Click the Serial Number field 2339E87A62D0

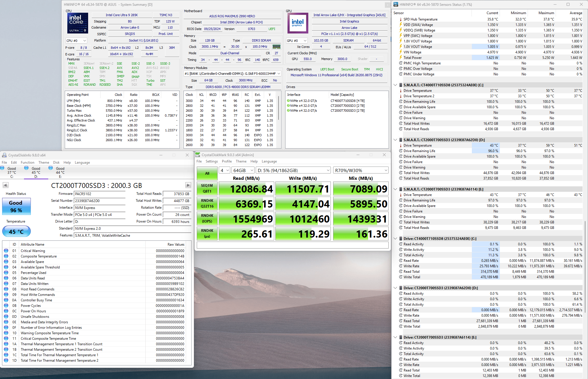pyautogui.click(x=100, y=201)
